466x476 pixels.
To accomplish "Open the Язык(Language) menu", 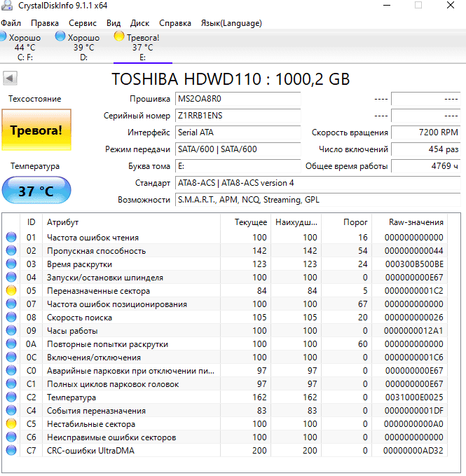I will [231, 23].
